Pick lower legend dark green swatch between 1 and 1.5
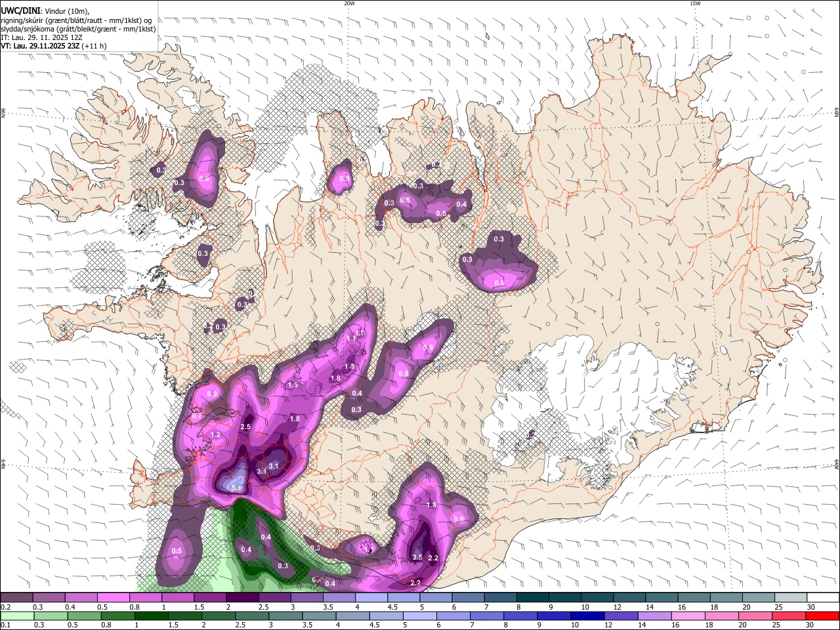 pyautogui.click(x=150, y=616)
